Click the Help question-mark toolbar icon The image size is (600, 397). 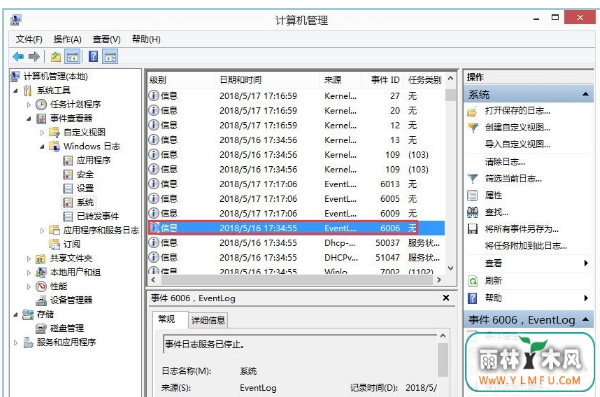(x=93, y=57)
